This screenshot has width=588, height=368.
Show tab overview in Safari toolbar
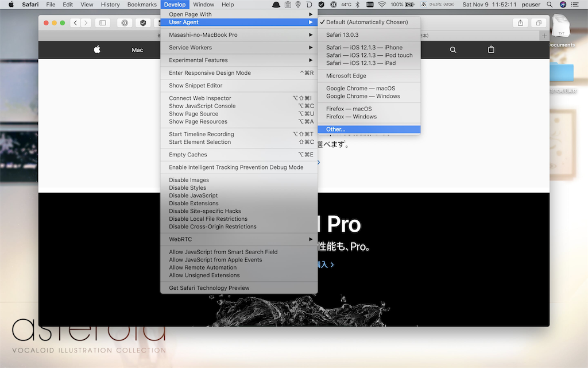click(x=539, y=23)
